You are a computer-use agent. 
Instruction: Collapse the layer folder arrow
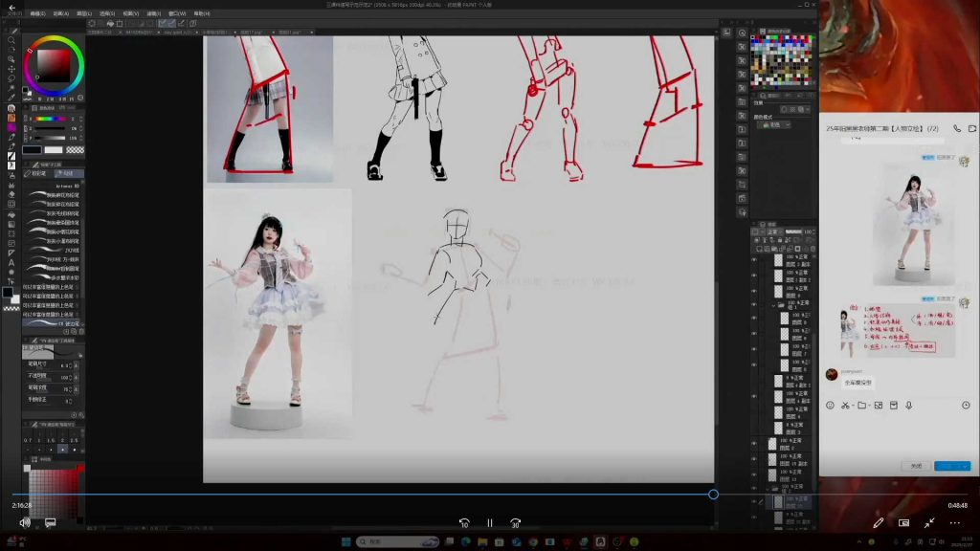tap(773, 305)
